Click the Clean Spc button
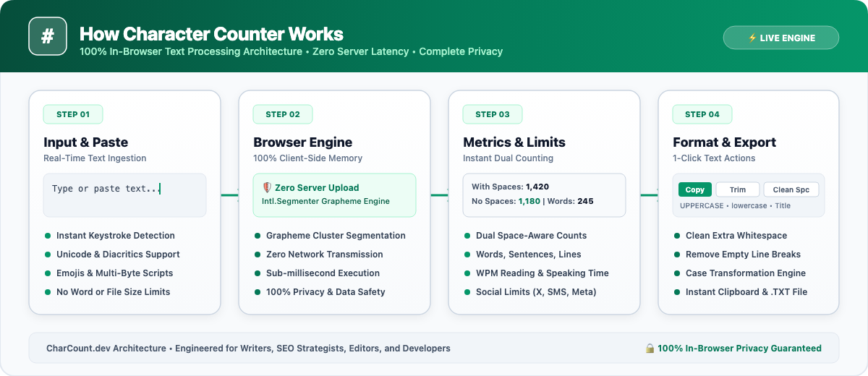This screenshot has height=376, width=868. [x=791, y=189]
